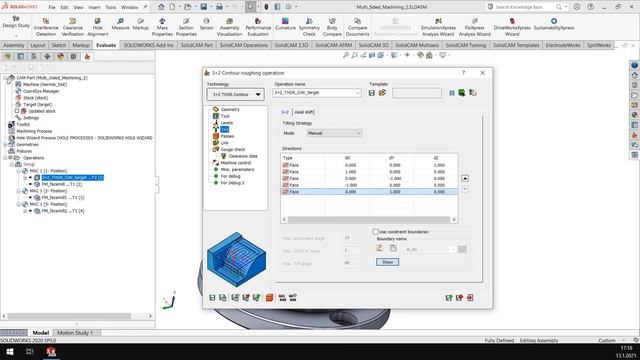640x360 pixels.
Task: Open the Tilting Strategy Mode dropdown
Action: [334, 133]
